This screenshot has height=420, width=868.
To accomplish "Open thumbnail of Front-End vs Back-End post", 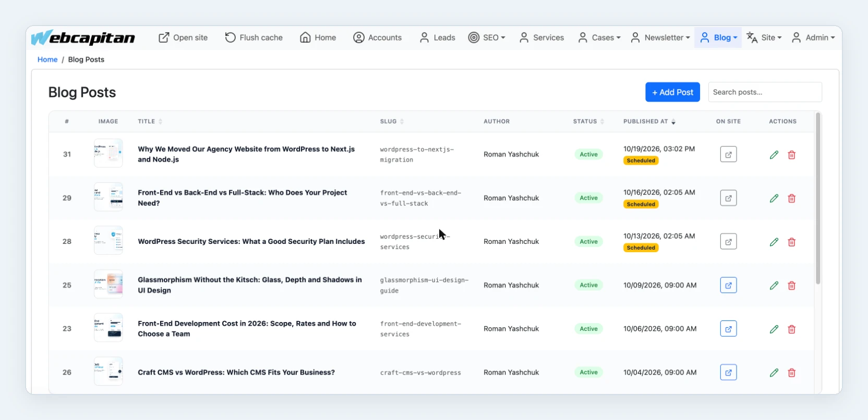I will (x=108, y=197).
